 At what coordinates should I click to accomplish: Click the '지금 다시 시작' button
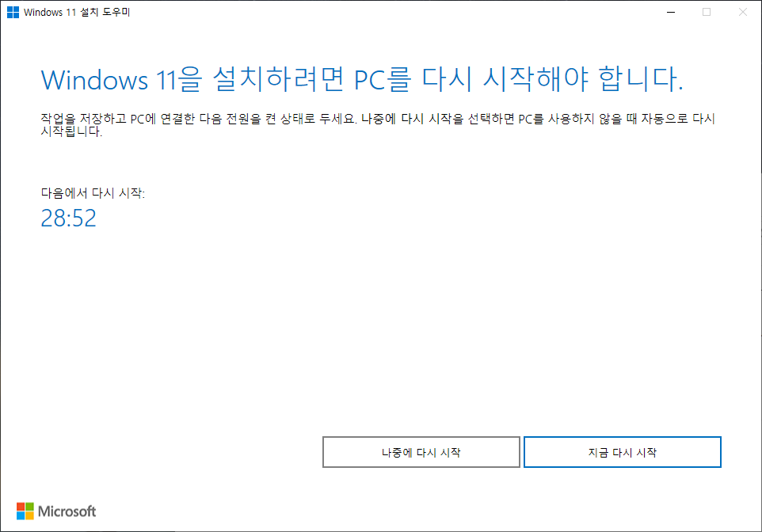click(x=622, y=452)
